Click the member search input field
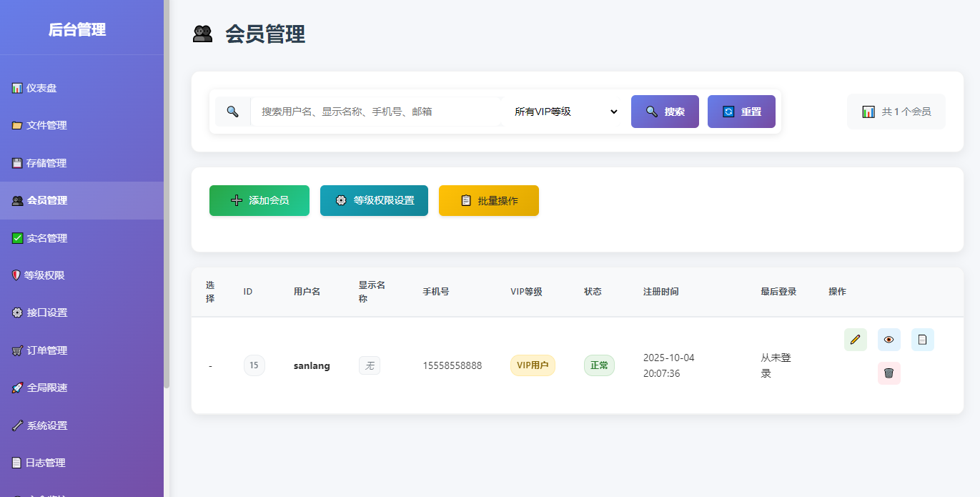The width and height of the screenshot is (980, 497). 375,112
